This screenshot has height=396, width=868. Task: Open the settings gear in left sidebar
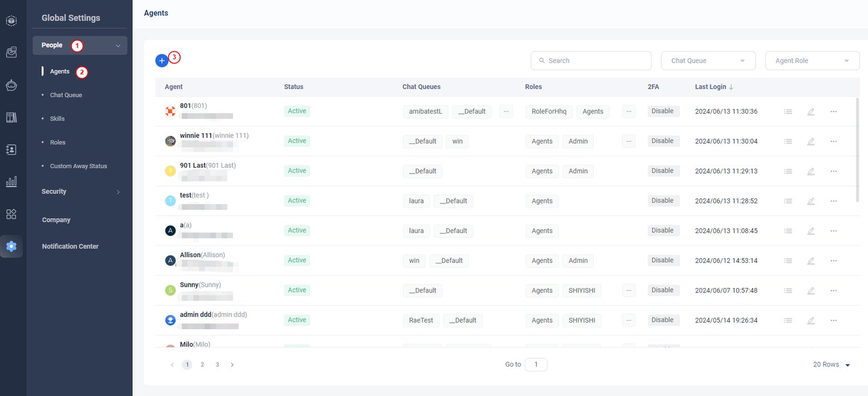[x=11, y=246]
